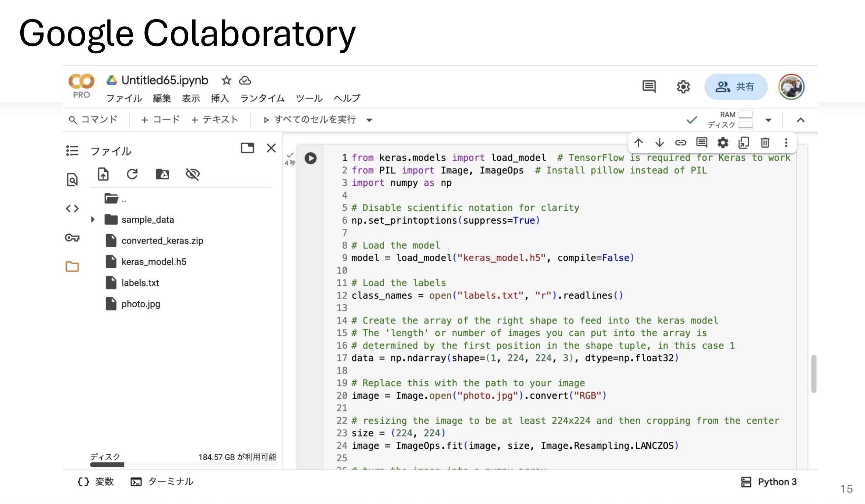Open the user account avatar
865x504 pixels.
pyautogui.click(x=791, y=87)
